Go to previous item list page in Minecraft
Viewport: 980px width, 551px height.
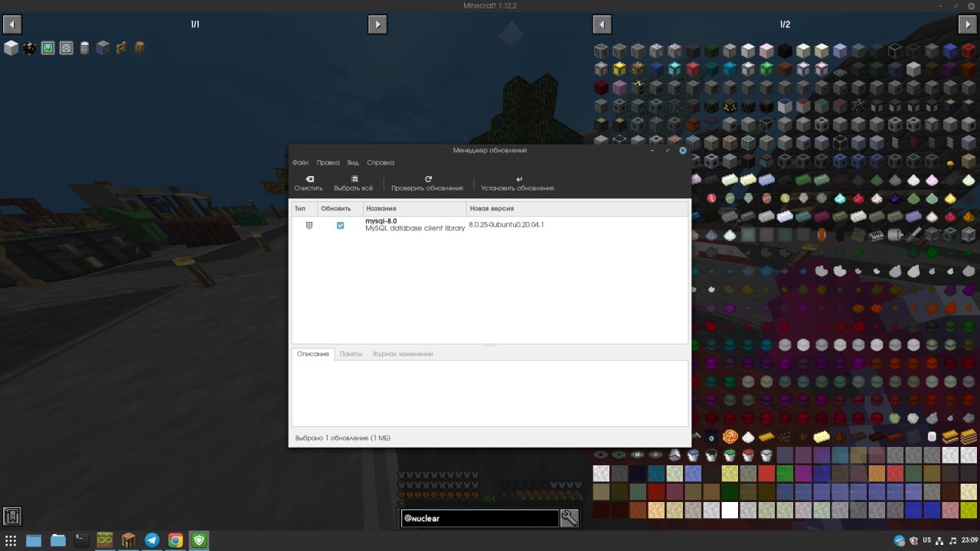pyautogui.click(x=603, y=24)
